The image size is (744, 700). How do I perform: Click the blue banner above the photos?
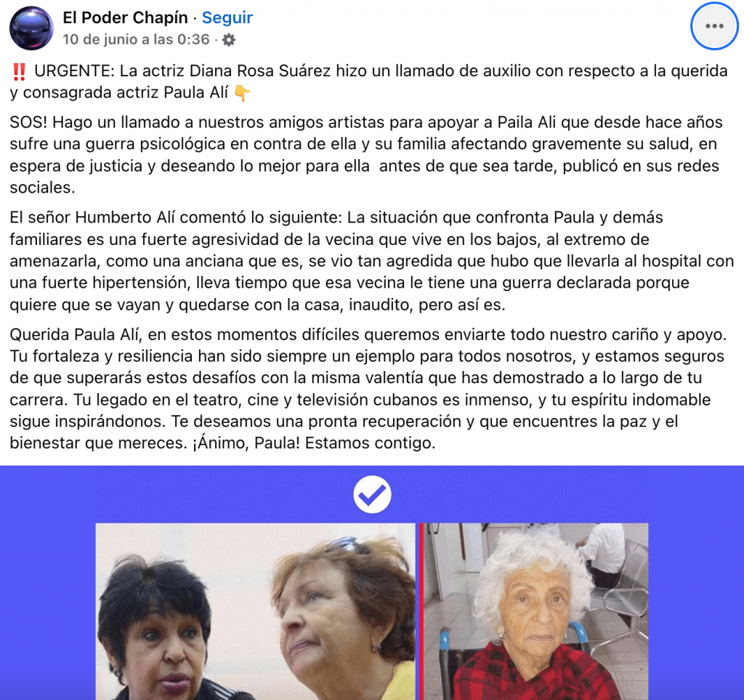pos(372,494)
